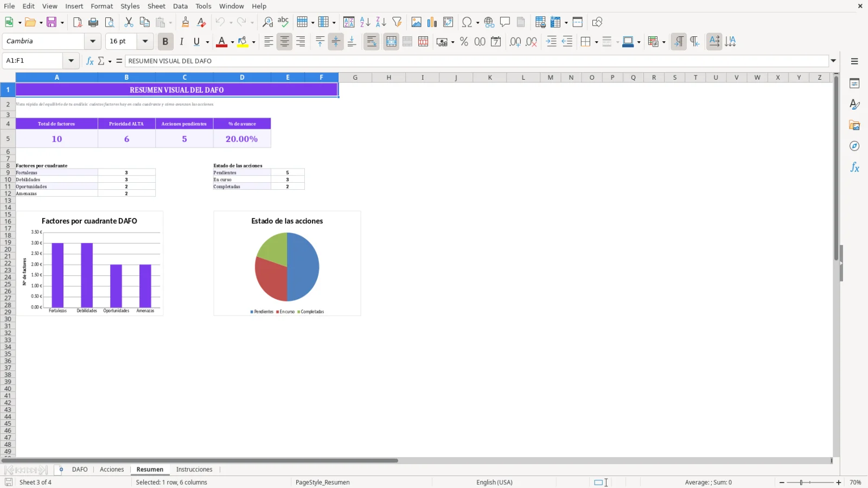The width and height of the screenshot is (868, 488).
Task: Select column G header
Action: pyautogui.click(x=355, y=78)
